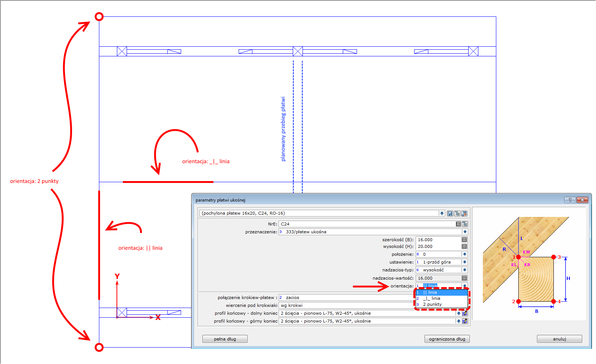Open the ustawienie dropdown arrow
Viewport: 596px width, 364px height.
[x=465, y=262]
